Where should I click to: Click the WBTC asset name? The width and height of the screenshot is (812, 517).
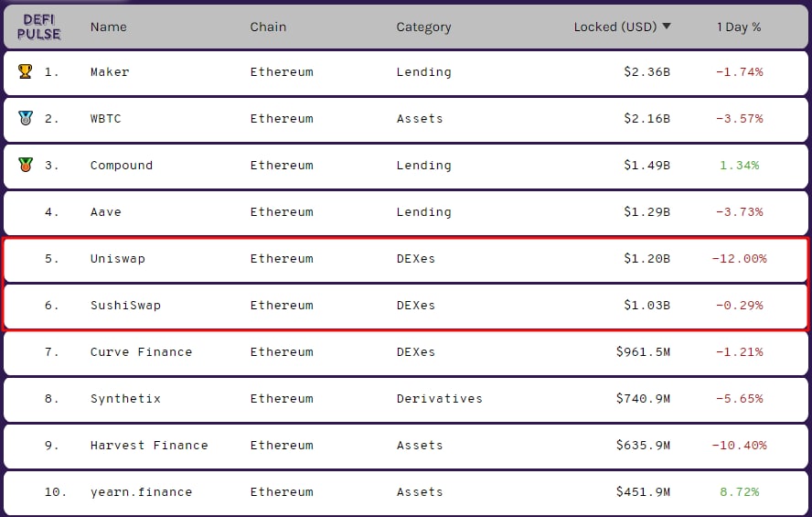click(105, 118)
